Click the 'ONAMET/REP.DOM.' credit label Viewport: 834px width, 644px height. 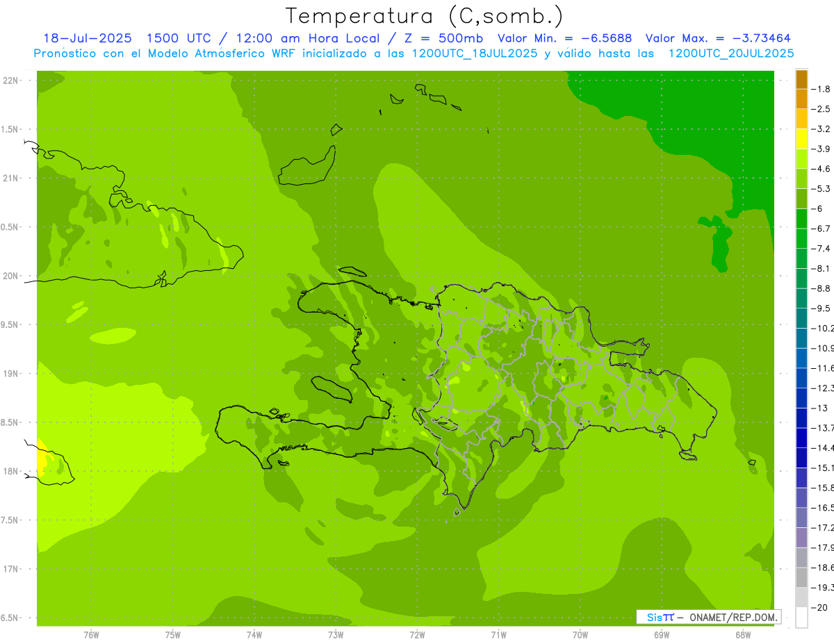(734, 617)
